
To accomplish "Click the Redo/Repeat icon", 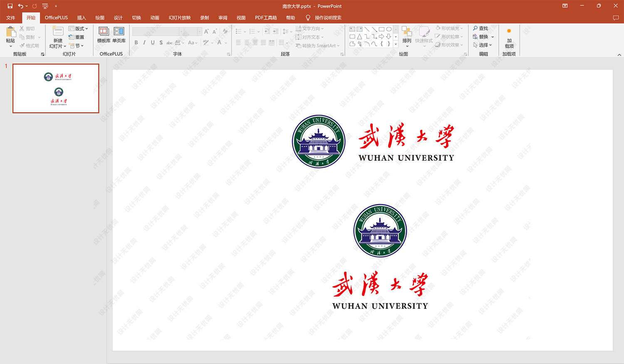I will pos(35,6).
